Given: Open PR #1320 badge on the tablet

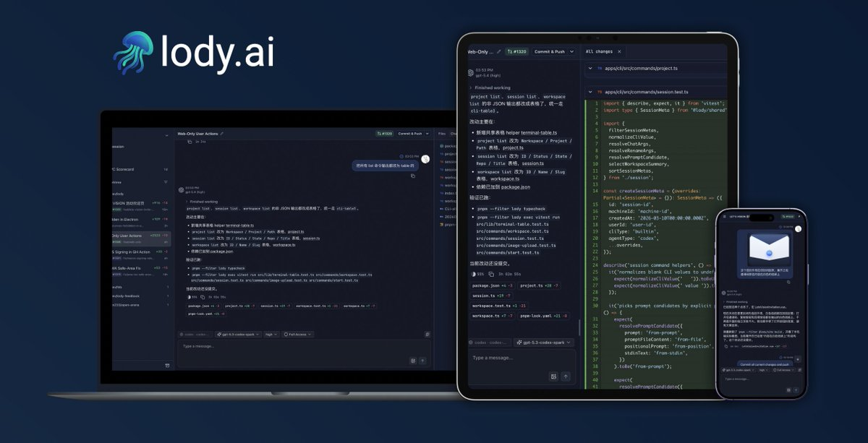Looking at the screenshot, I should pos(516,52).
